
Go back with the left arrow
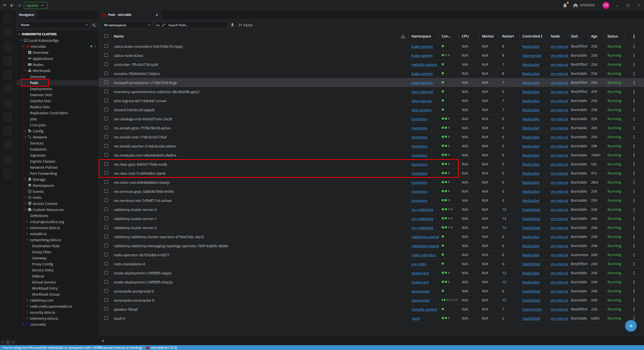[x=12, y=5]
